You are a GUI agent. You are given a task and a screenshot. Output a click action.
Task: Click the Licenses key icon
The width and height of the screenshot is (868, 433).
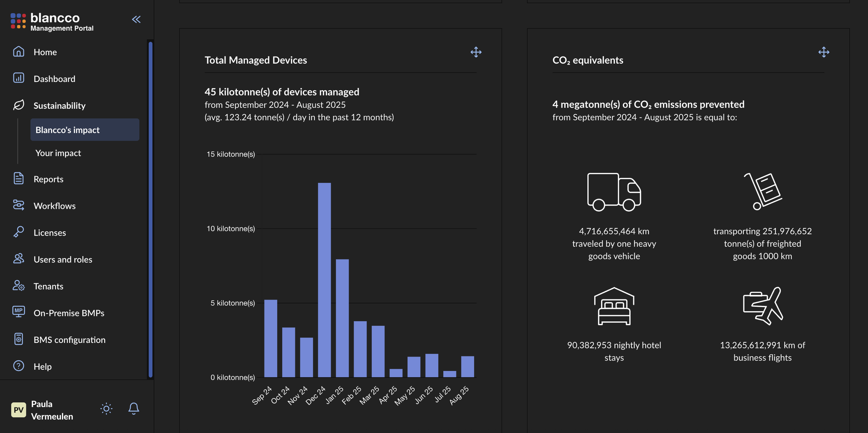pos(18,232)
